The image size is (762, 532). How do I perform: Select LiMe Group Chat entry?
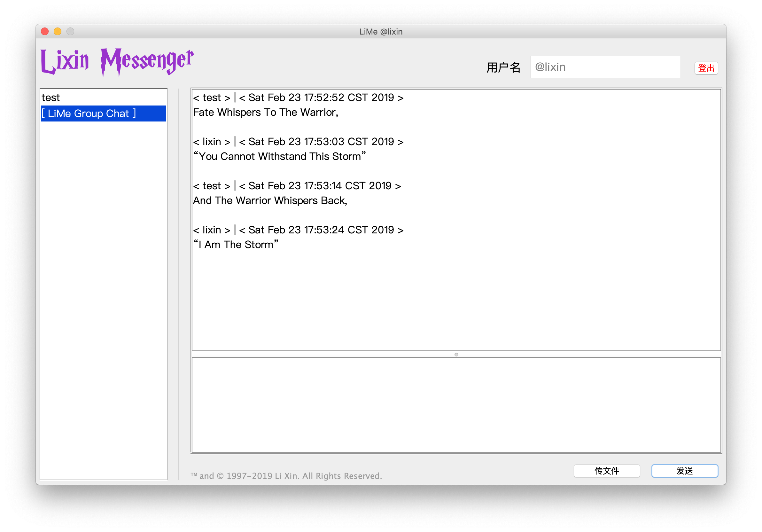pyautogui.click(x=88, y=113)
